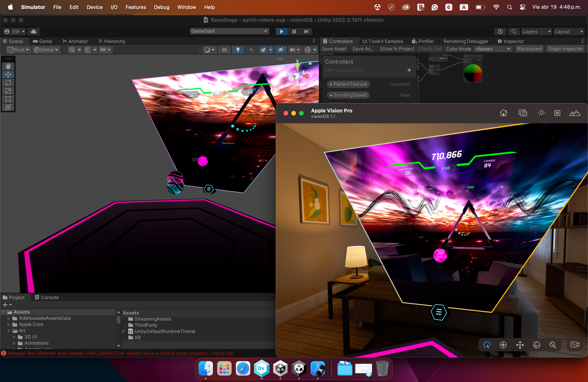Open the Profiler tab
This screenshot has height=382, width=588.
tap(423, 41)
